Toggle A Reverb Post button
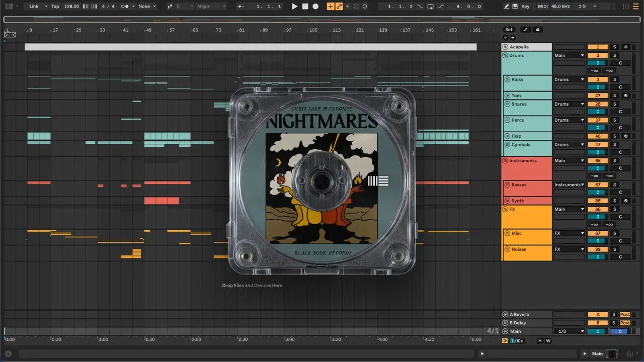Screen dimensions: 644x362 tap(625, 315)
